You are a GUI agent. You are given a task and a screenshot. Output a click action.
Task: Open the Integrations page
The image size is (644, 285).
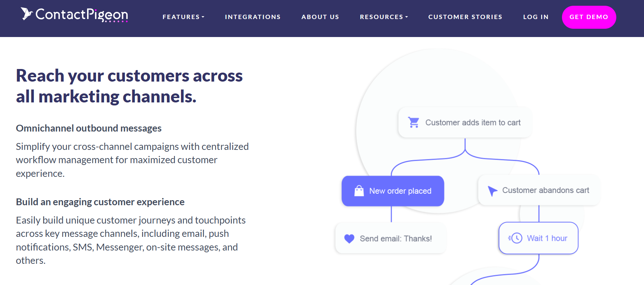253,17
